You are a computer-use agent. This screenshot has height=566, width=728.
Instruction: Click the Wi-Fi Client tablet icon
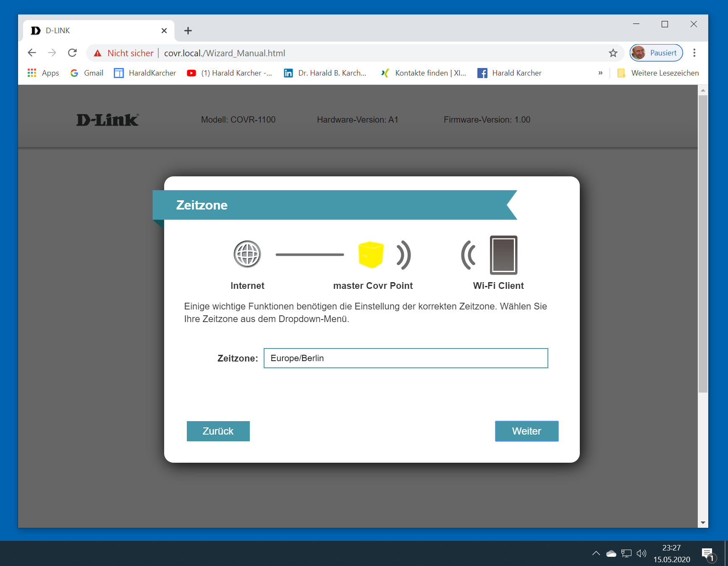(x=504, y=255)
